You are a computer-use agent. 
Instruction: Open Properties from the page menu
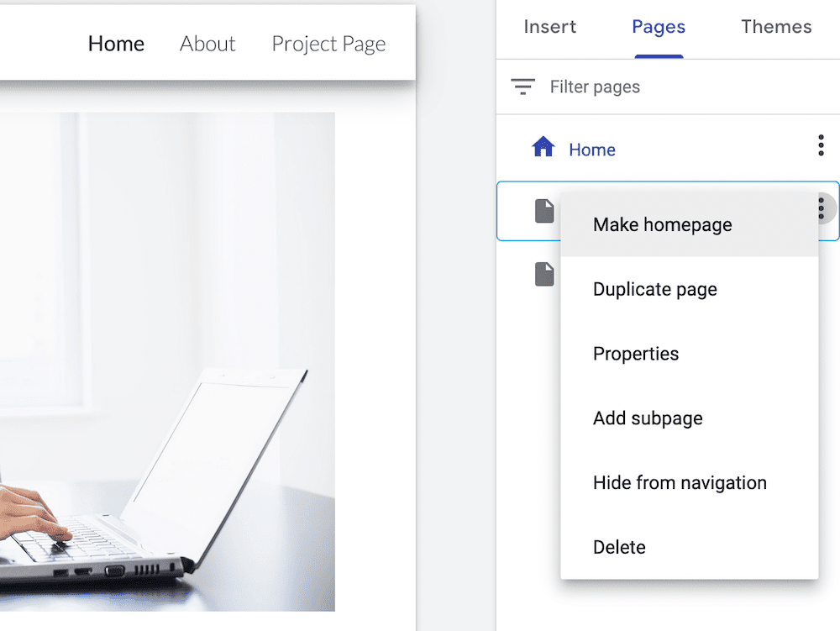(x=636, y=354)
